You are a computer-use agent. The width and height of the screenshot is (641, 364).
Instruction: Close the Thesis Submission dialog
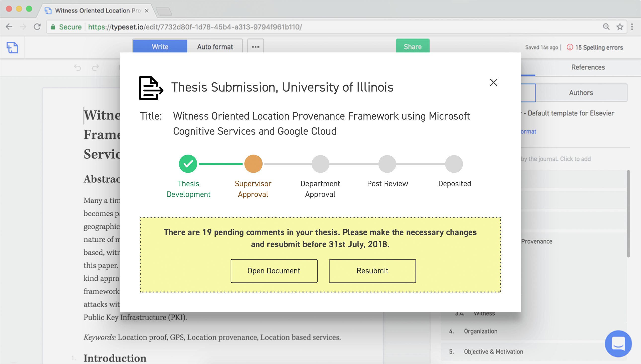493,82
